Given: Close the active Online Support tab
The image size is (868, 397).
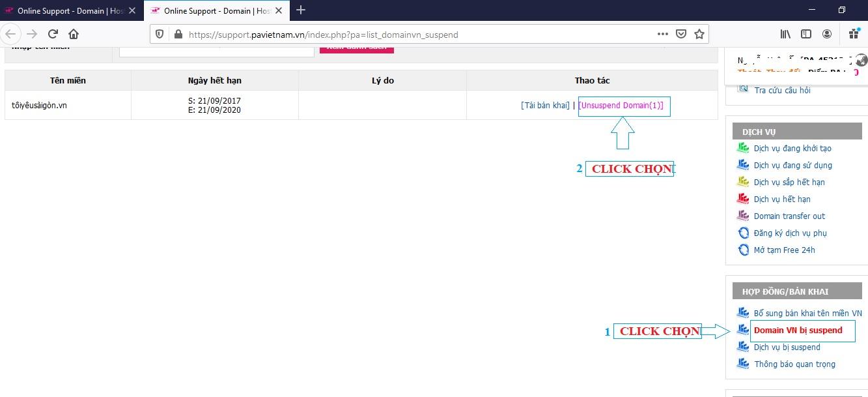Looking at the screenshot, I should tap(279, 11).
